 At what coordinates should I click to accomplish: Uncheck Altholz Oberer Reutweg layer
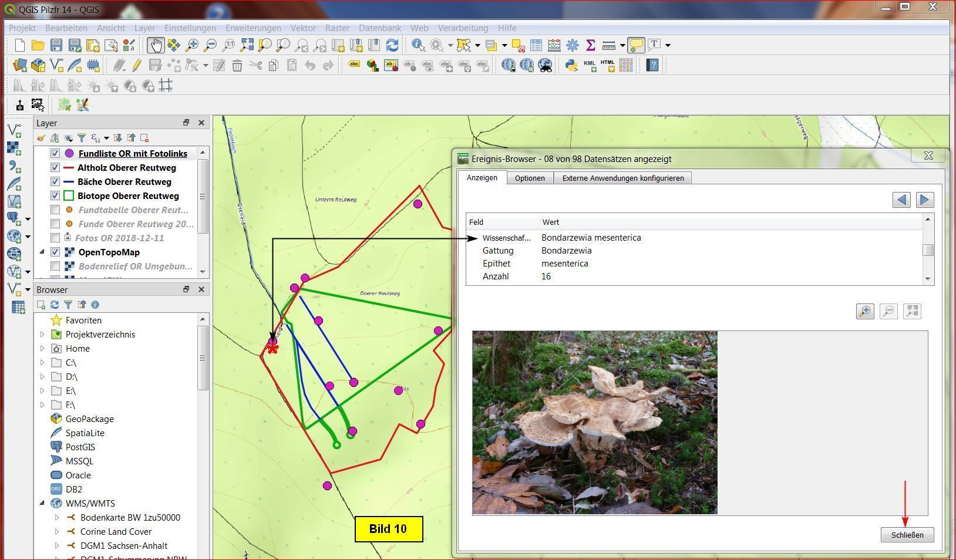[x=55, y=168]
